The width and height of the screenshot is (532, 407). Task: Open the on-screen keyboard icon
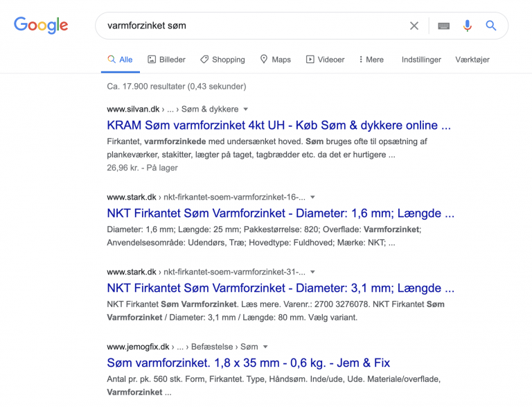(x=444, y=26)
